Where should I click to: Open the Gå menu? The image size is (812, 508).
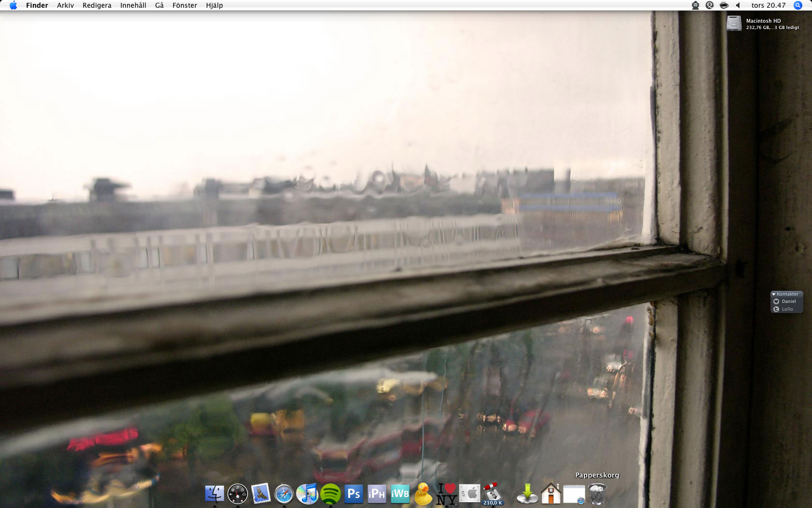click(x=159, y=5)
